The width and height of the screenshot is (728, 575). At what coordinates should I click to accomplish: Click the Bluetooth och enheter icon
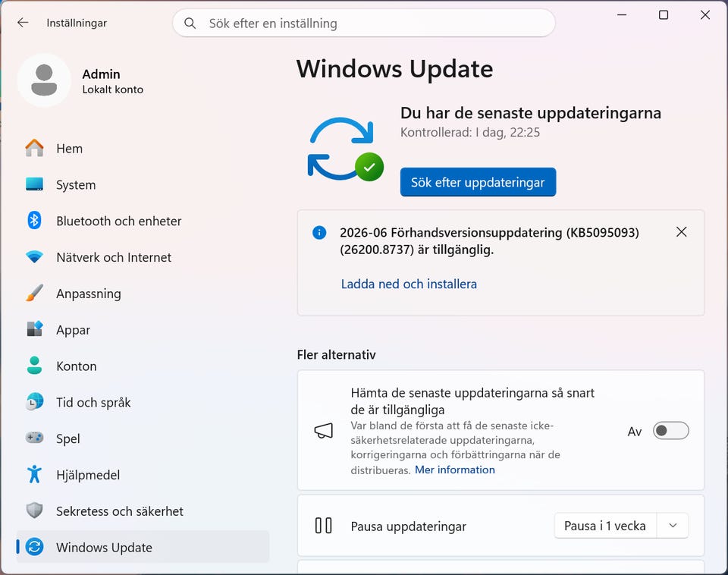point(34,221)
